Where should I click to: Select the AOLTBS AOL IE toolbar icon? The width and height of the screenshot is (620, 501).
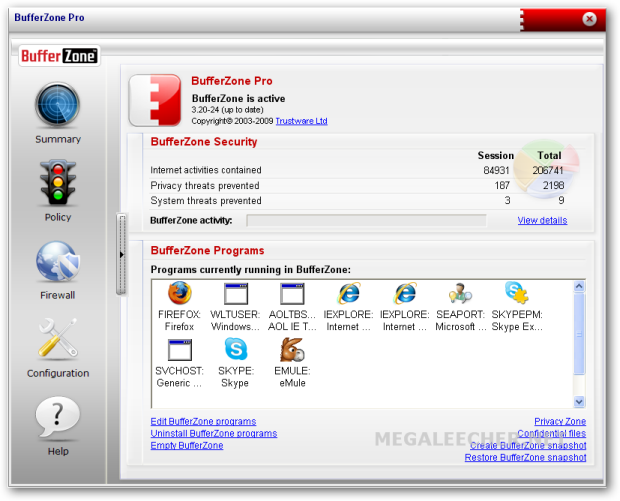pos(292,293)
